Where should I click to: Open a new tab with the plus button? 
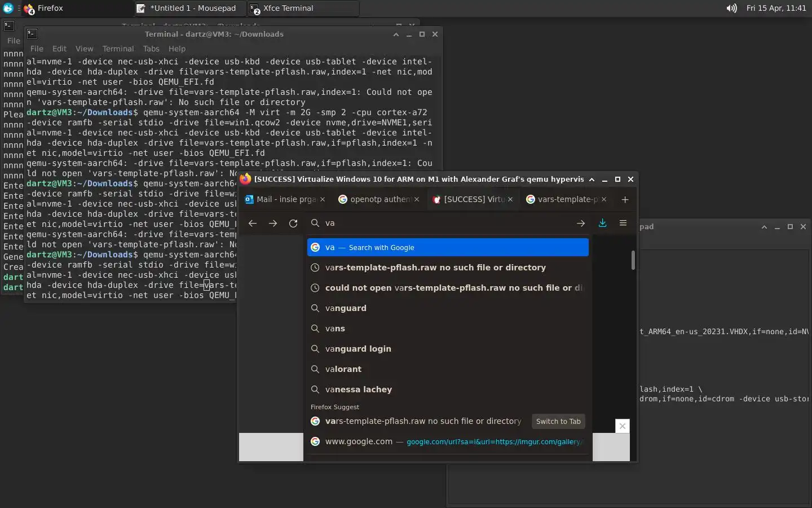[625, 199]
